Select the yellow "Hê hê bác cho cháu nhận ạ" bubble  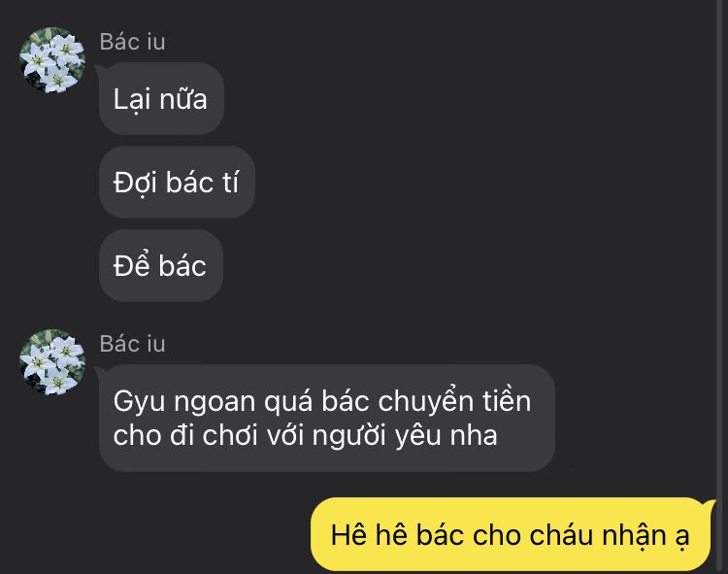(x=511, y=534)
